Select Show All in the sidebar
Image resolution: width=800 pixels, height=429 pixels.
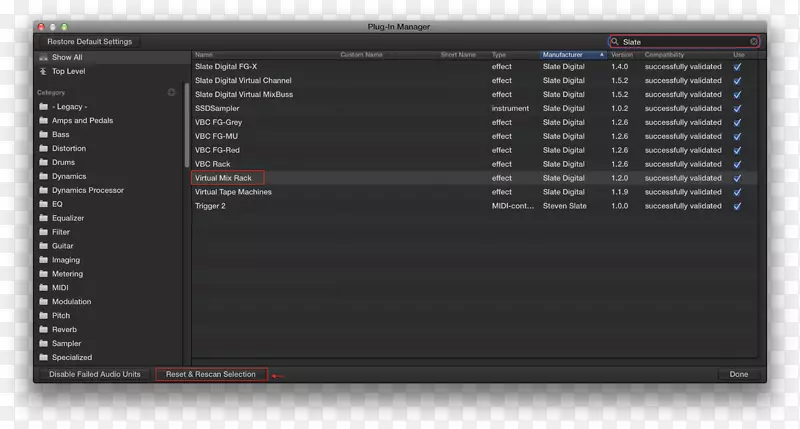pyautogui.click(x=111, y=58)
